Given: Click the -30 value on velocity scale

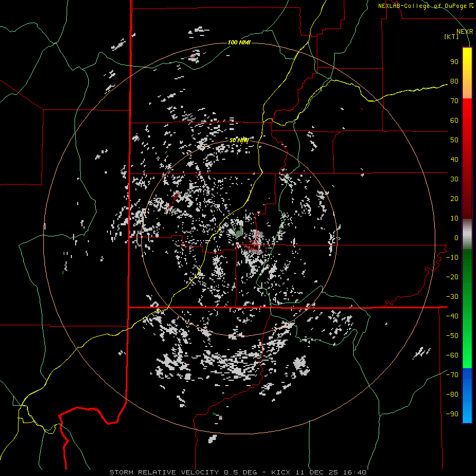Looking at the screenshot, I should 452,297.
